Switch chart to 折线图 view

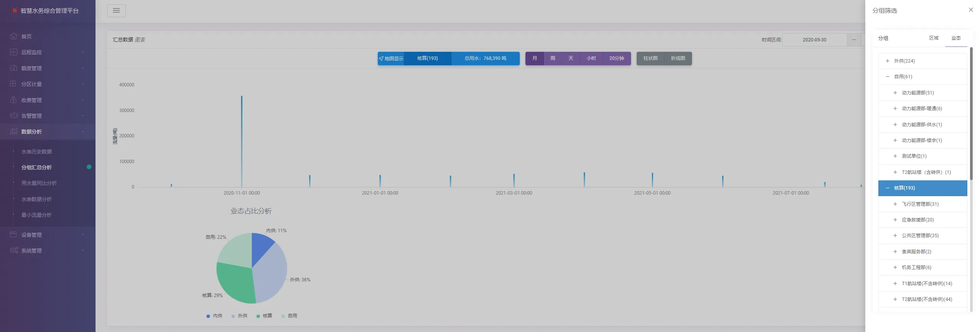coord(678,58)
